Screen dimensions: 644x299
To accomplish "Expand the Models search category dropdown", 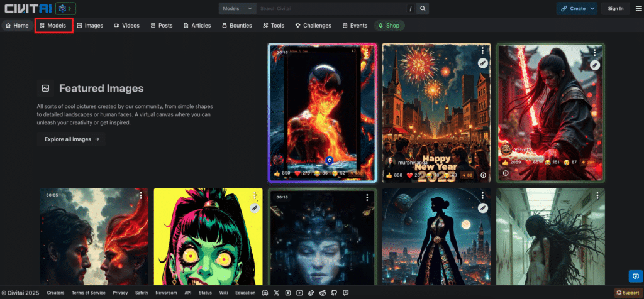I will [238, 8].
